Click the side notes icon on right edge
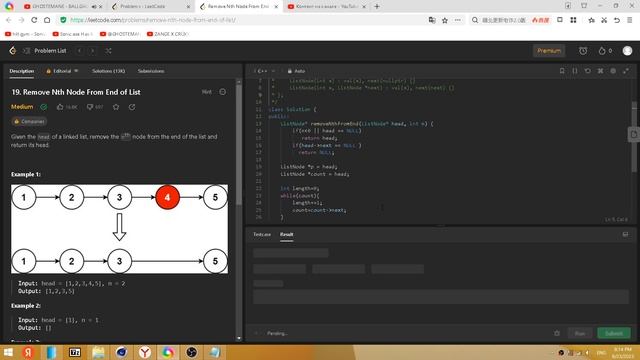 click(x=634, y=134)
